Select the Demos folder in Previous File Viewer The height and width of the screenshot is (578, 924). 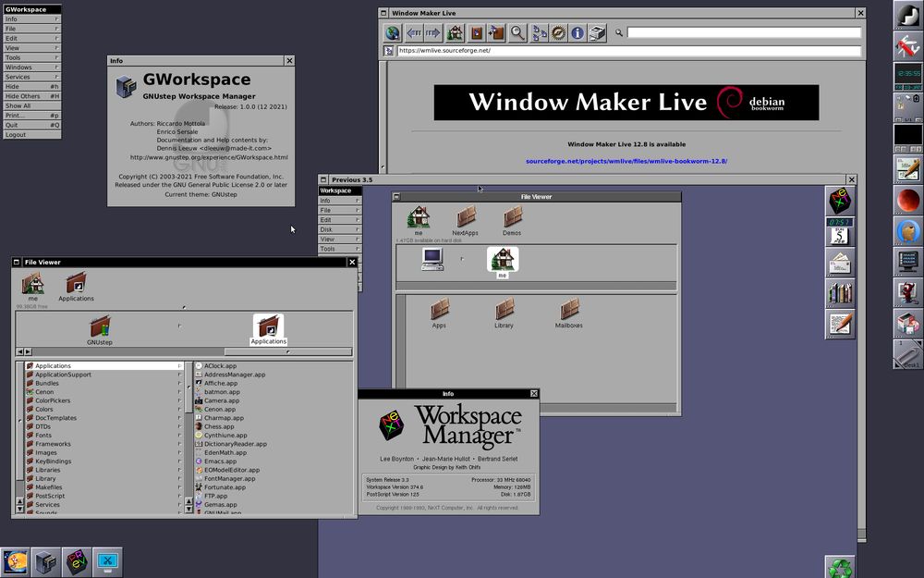pyautogui.click(x=512, y=221)
